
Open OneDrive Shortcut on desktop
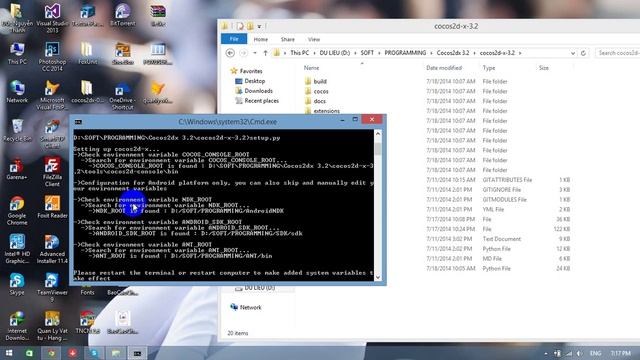pos(122,95)
